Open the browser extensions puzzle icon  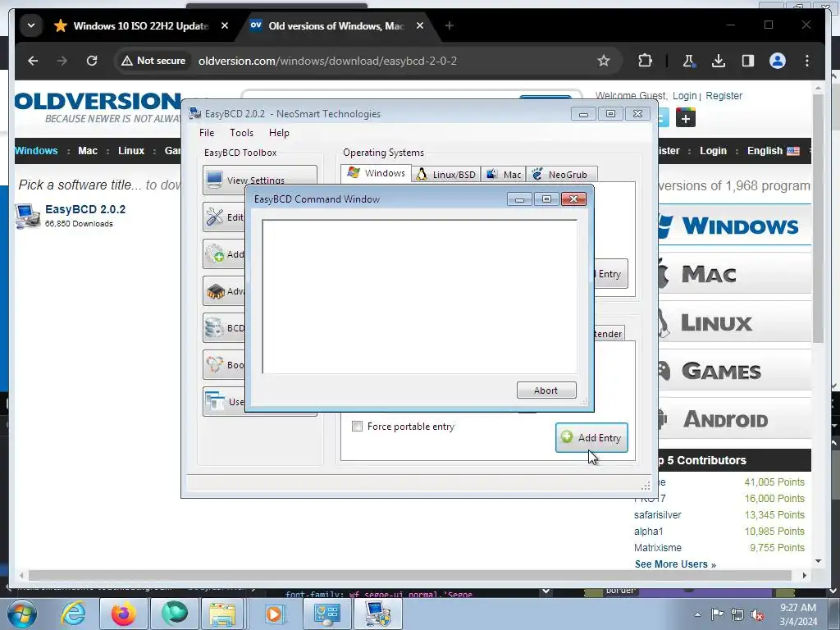click(645, 61)
